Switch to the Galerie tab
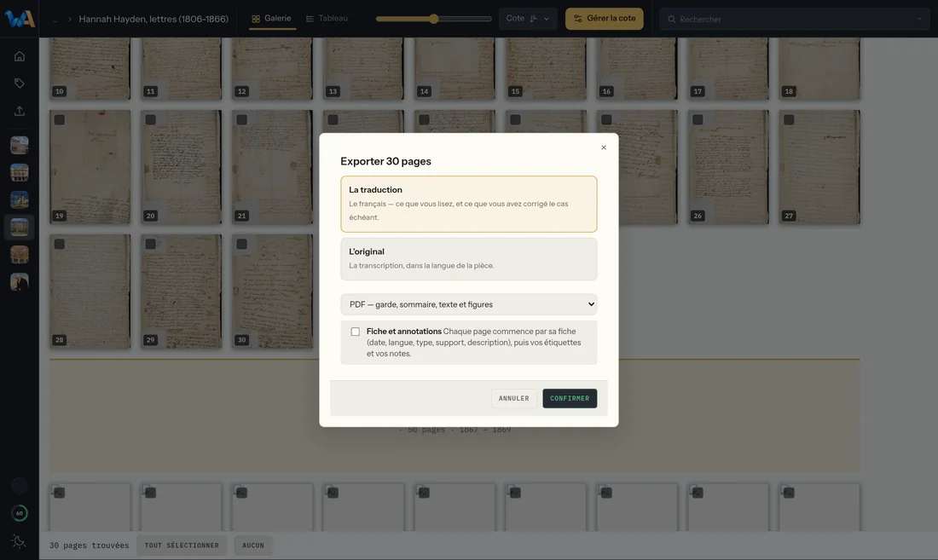The width and height of the screenshot is (938, 560). coord(271,19)
